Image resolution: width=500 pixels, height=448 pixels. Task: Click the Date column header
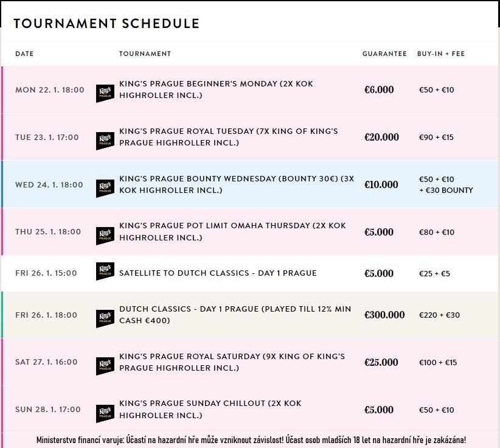(24, 54)
